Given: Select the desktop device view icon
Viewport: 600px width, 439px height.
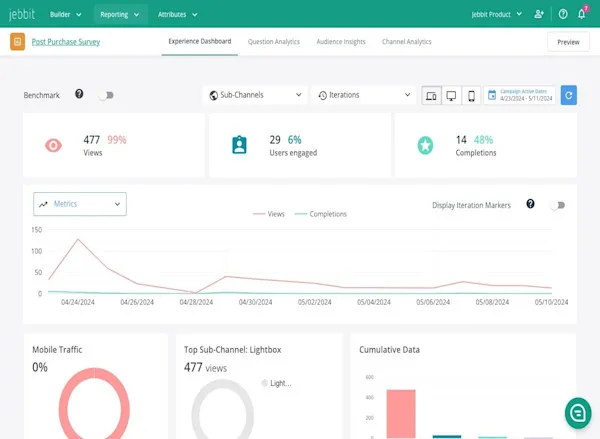Looking at the screenshot, I should [x=452, y=95].
